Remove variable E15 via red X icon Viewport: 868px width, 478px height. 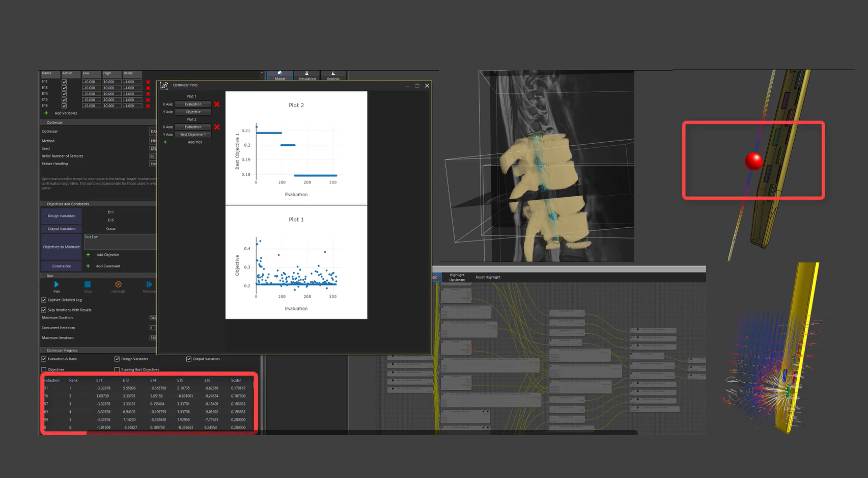pyautogui.click(x=148, y=100)
